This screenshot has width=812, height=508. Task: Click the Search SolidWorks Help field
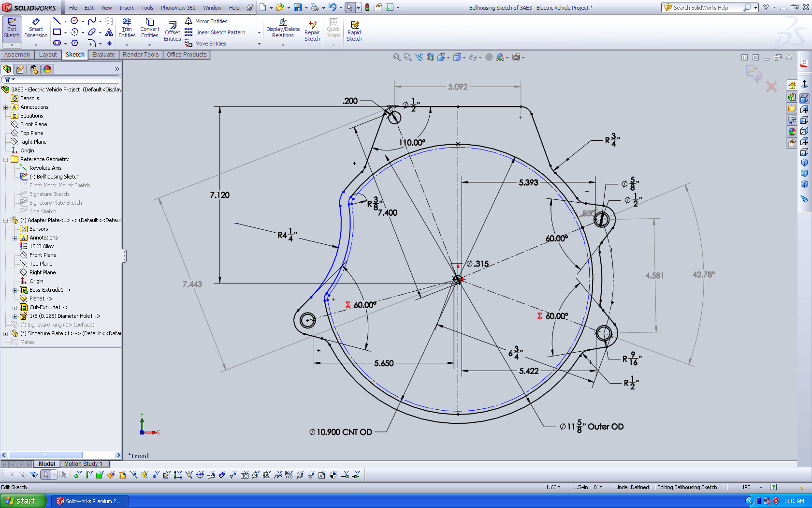coord(706,8)
